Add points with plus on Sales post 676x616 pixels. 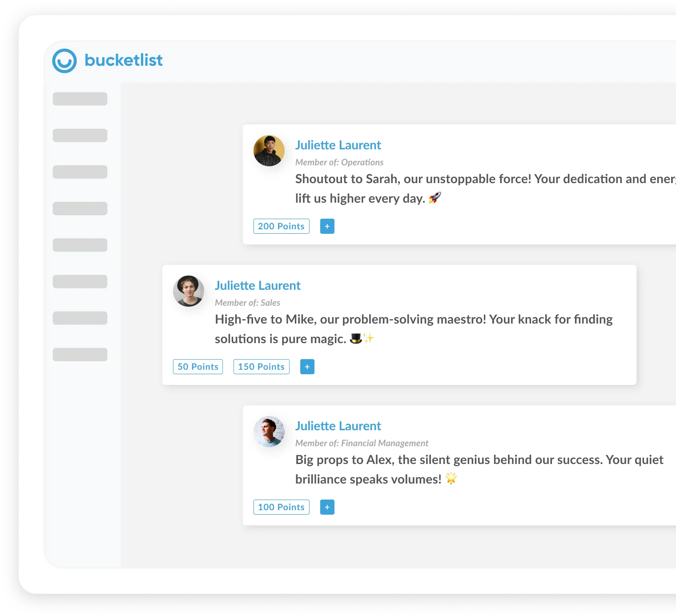[307, 367]
